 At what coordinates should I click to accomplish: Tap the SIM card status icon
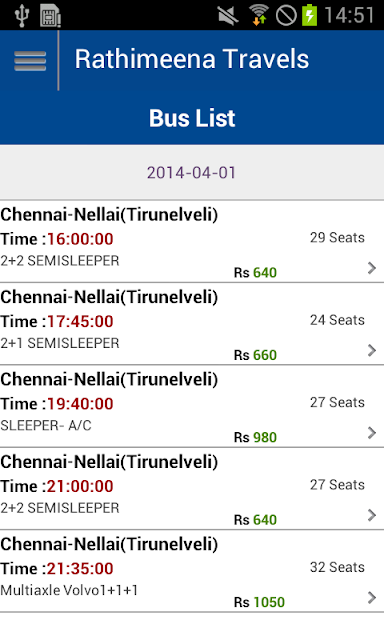50,16
